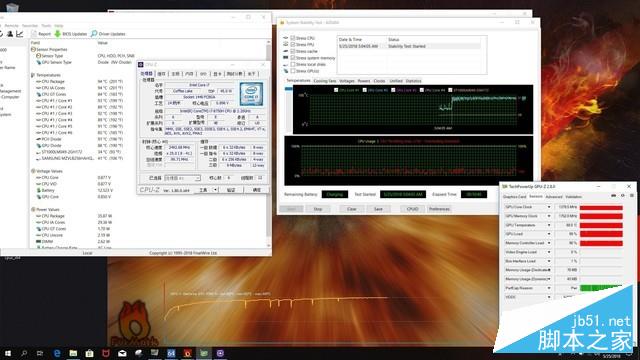640x360 pixels.
Task: Open Validation tab in GPU-Z
Action: click(573, 197)
